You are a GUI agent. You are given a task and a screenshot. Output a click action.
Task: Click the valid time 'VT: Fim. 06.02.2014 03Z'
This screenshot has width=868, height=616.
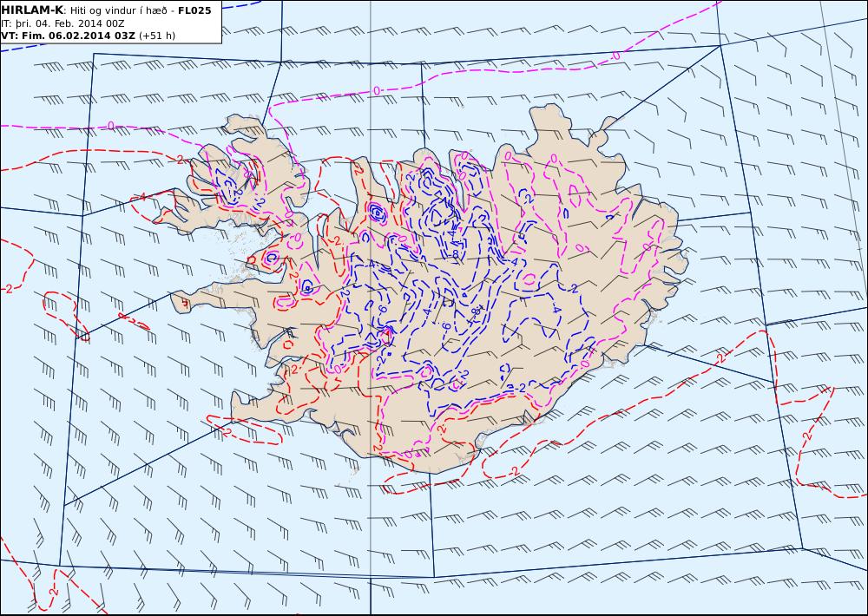point(68,36)
